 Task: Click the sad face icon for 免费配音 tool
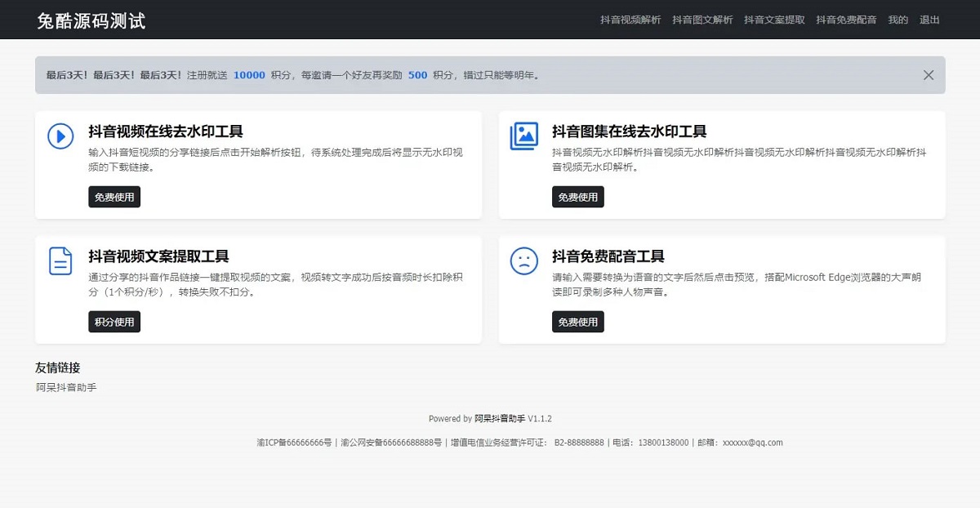(523, 261)
